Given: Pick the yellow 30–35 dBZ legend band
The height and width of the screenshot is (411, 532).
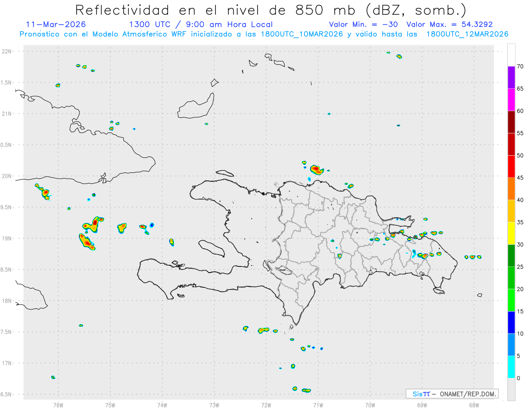Looking at the screenshot, I should point(511,233).
